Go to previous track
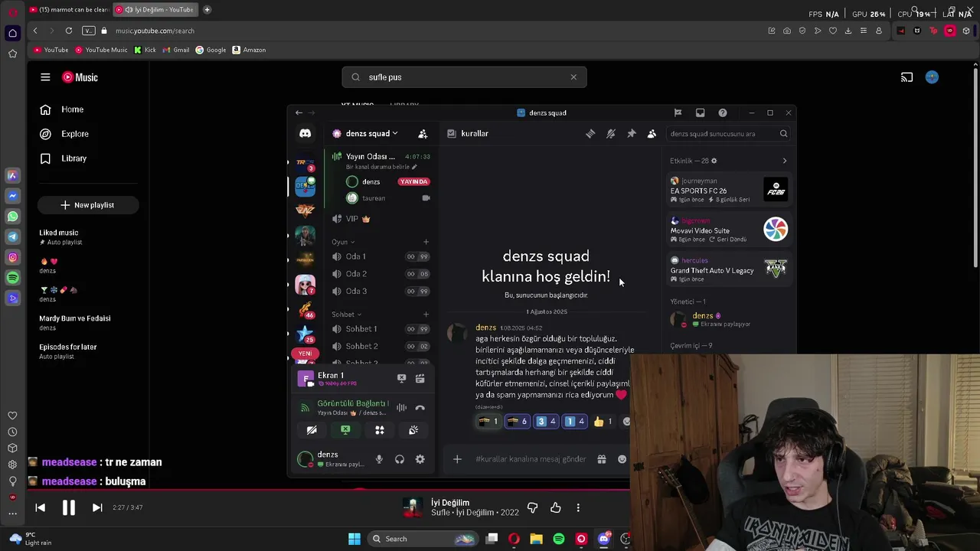 (41, 507)
